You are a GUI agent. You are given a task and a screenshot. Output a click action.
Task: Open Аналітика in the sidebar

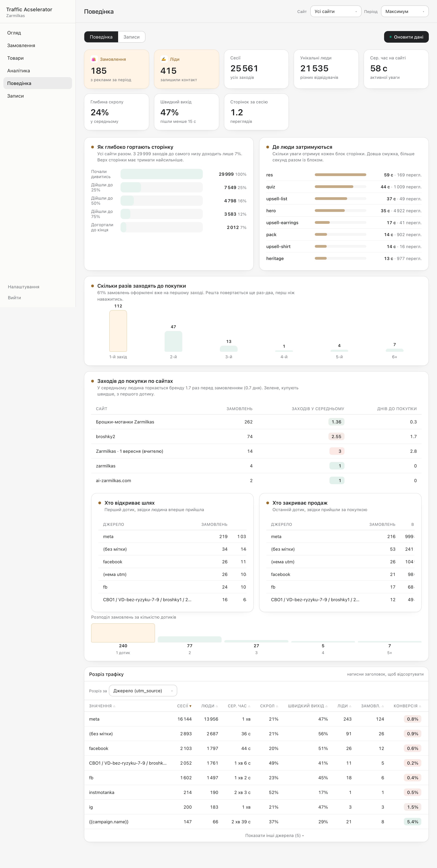coord(37,71)
